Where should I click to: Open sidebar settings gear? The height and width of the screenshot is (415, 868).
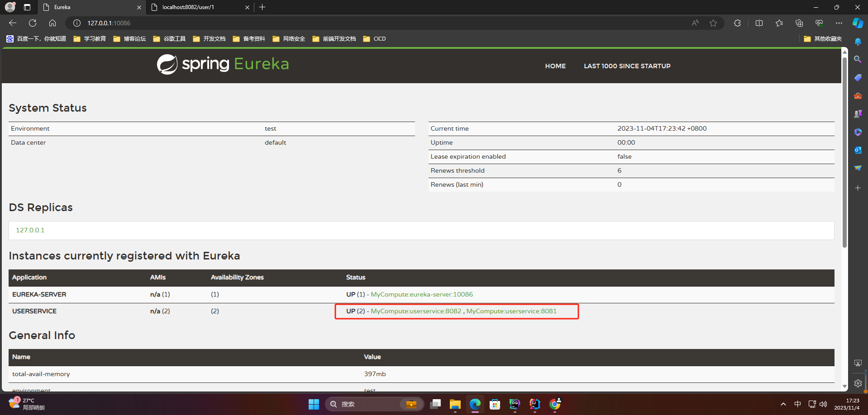(858, 383)
